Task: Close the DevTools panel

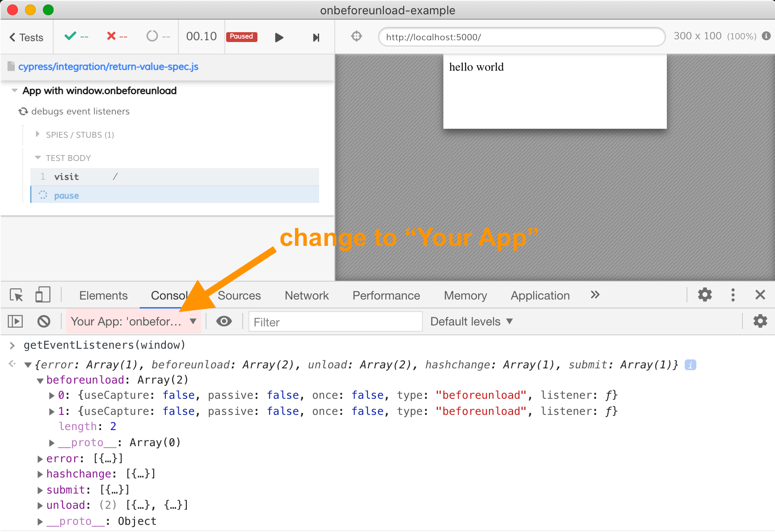Action: (760, 295)
